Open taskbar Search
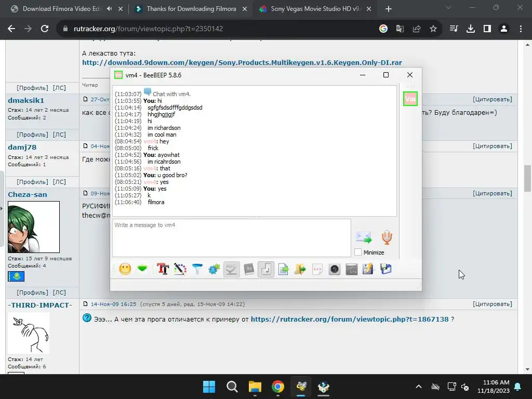This screenshot has height=399, width=532. pos(232,387)
